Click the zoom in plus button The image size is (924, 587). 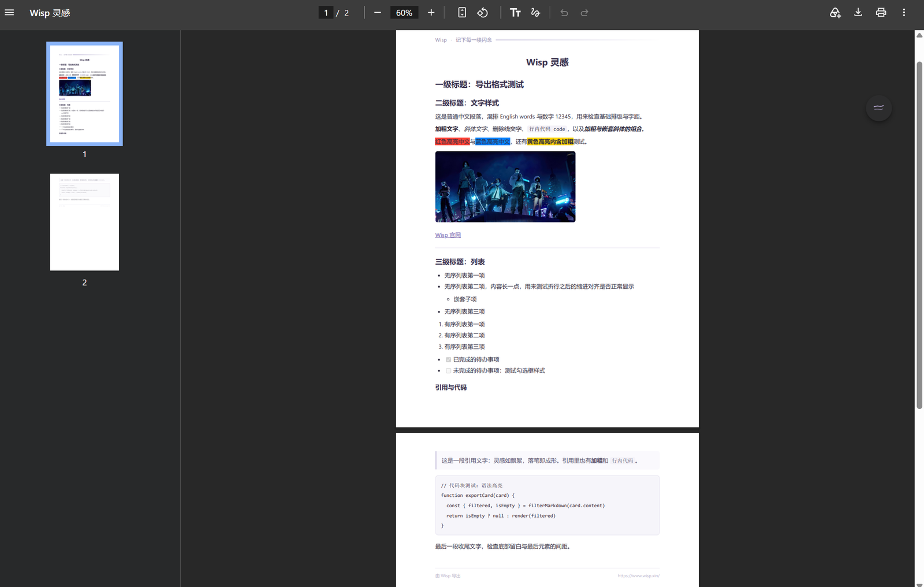tap(431, 12)
